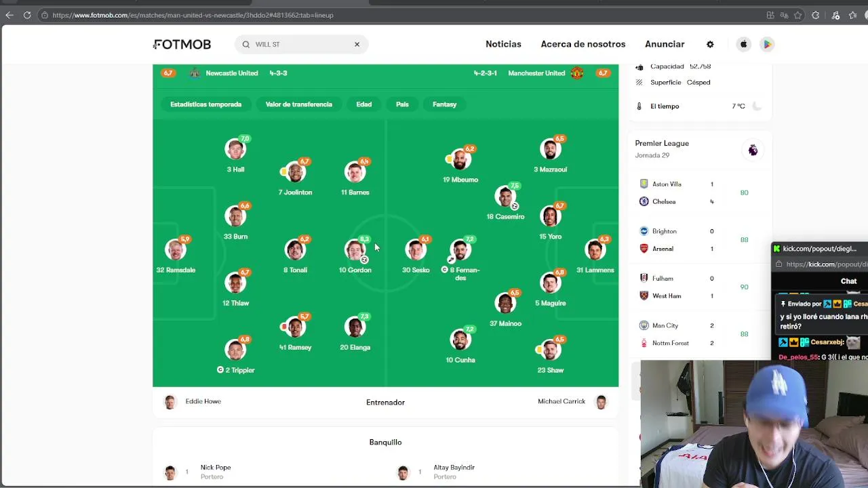The width and height of the screenshot is (868, 488).
Task: Open Man City vs Nottm Forest match
Action: 700,334
